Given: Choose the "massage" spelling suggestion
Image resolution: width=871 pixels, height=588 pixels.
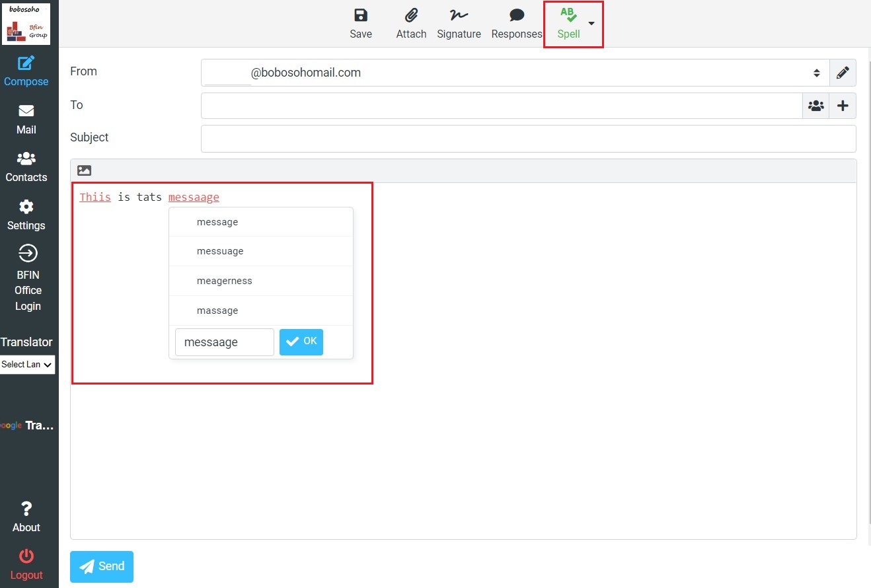Looking at the screenshot, I should [x=217, y=311].
